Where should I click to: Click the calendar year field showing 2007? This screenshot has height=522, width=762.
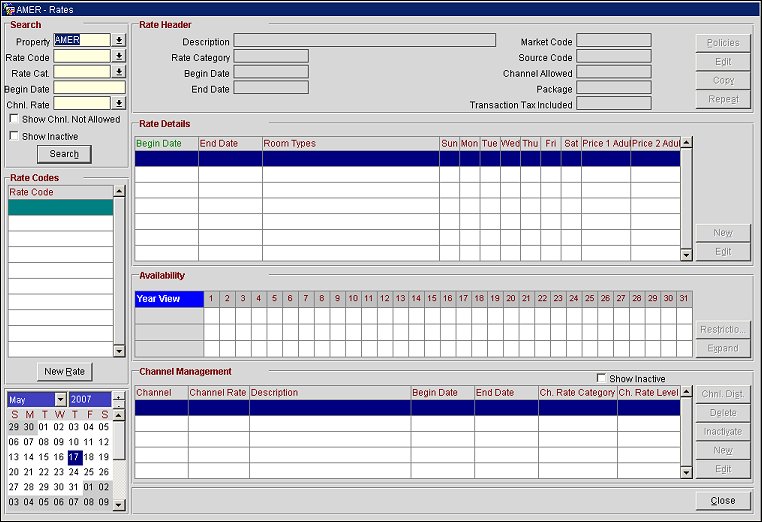(90, 400)
